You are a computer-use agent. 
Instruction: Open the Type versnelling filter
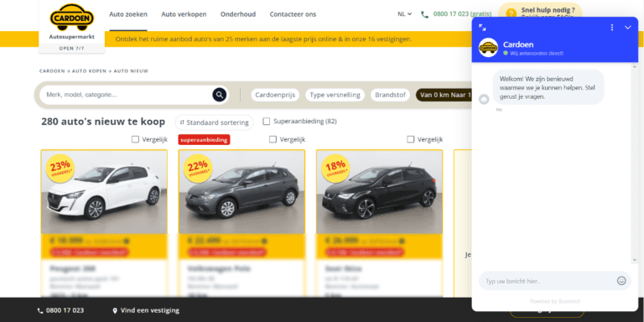pyautogui.click(x=335, y=95)
